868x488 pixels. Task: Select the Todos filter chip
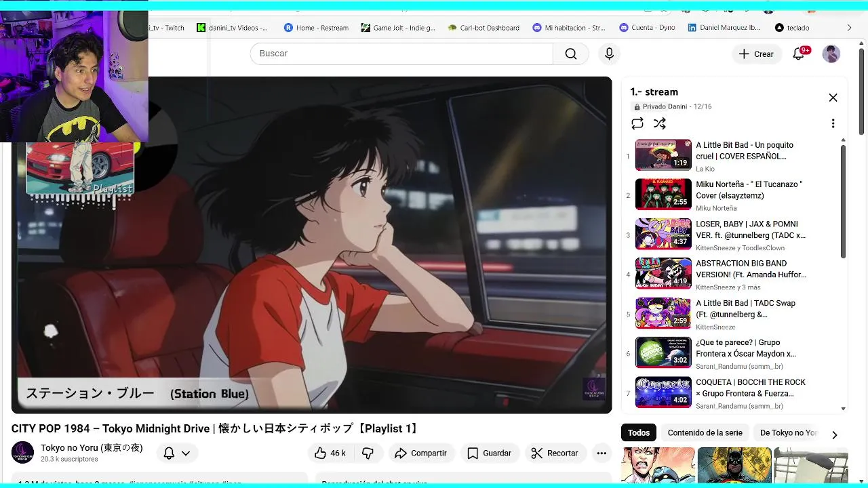pyautogui.click(x=639, y=433)
